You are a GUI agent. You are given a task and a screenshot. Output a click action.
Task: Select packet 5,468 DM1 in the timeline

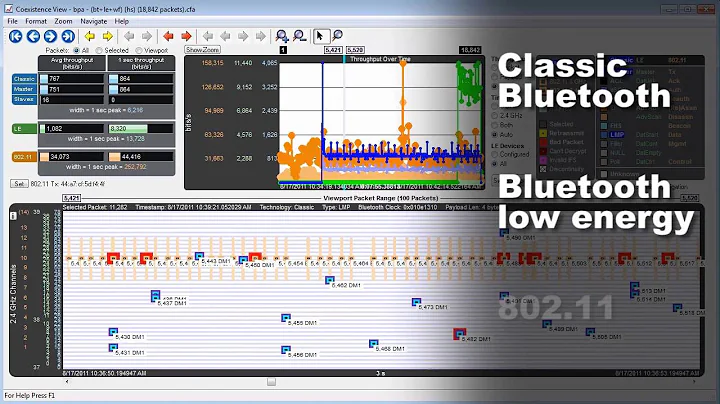point(374,343)
